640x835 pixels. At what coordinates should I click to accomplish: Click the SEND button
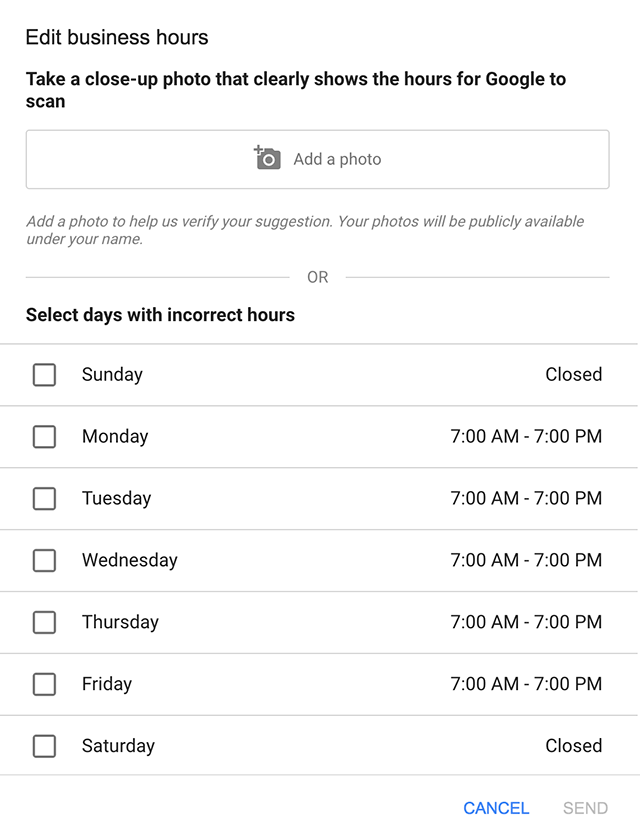(x=585, y=808)
